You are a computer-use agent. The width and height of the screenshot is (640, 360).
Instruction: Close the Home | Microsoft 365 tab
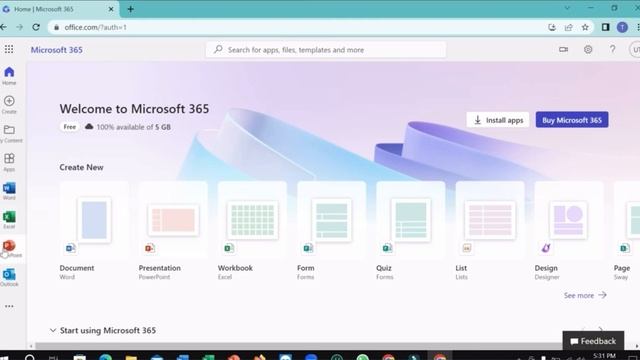click(x=111, y=9)
